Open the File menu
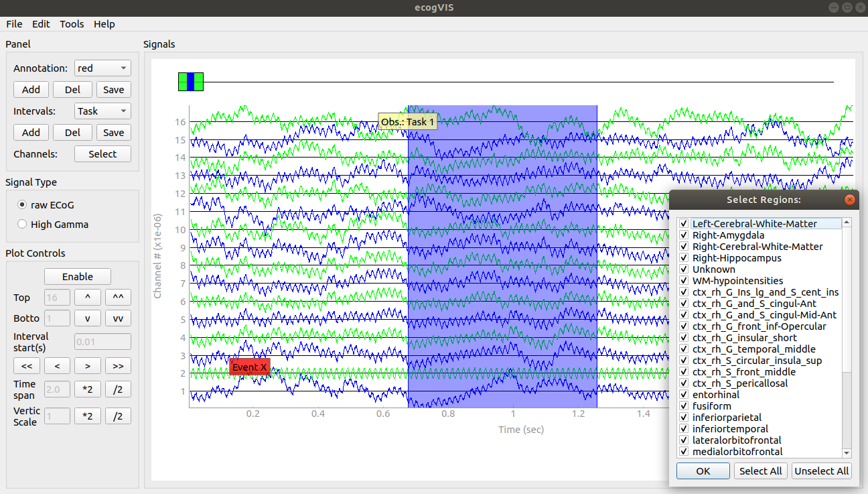Viewport: 868px width, 494px height. pos(14,24)
